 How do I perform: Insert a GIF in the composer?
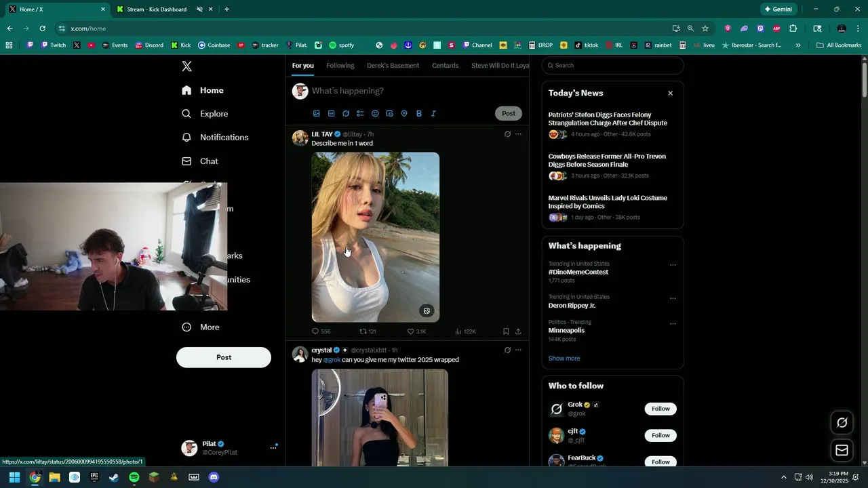click(331, 113)
